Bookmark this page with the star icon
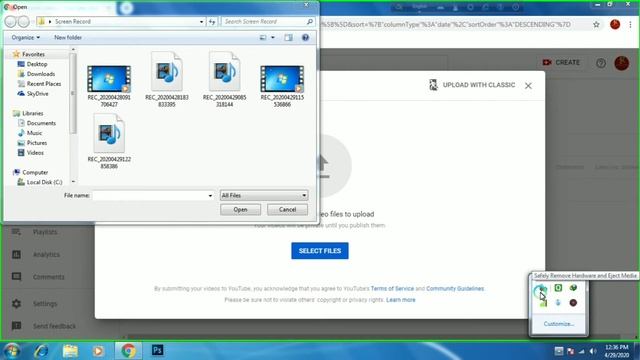This screenshot has width=640, height=360. (596, 24)
